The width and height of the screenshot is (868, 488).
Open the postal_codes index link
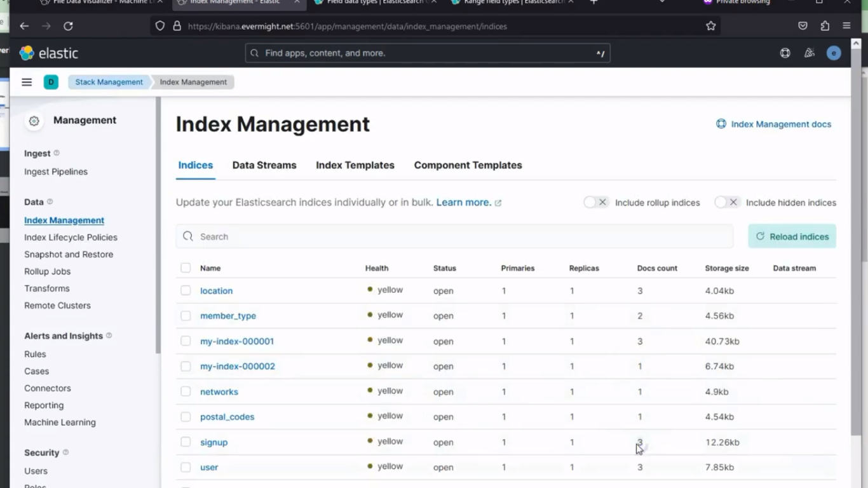coord(227,417)
